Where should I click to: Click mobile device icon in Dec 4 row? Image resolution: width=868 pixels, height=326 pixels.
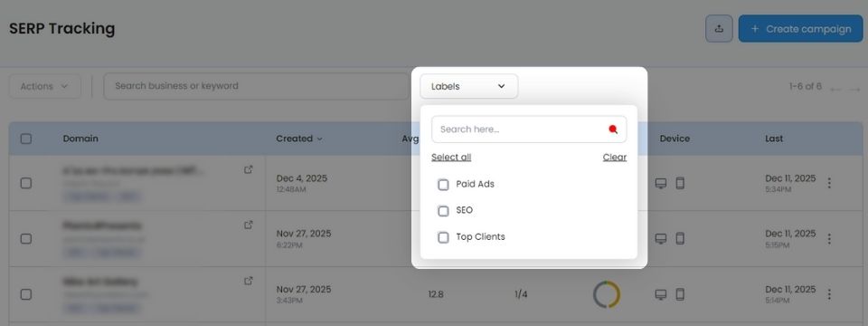[680, 184]
